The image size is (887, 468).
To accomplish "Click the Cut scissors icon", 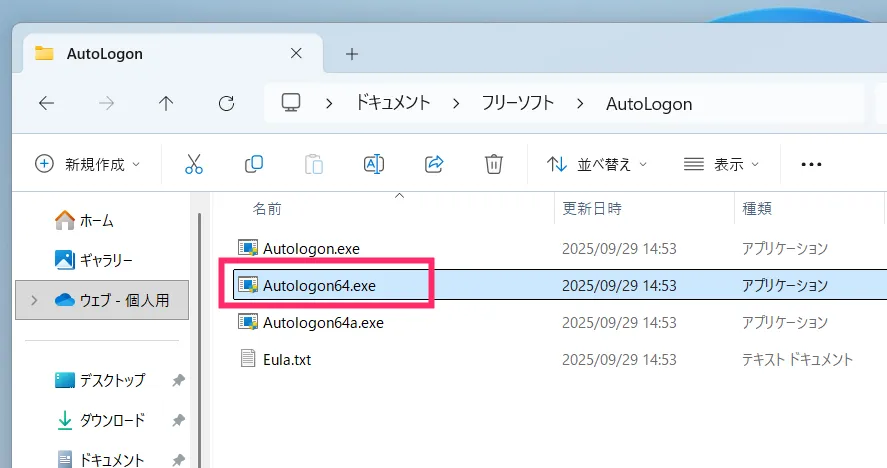I will point(193,164).
